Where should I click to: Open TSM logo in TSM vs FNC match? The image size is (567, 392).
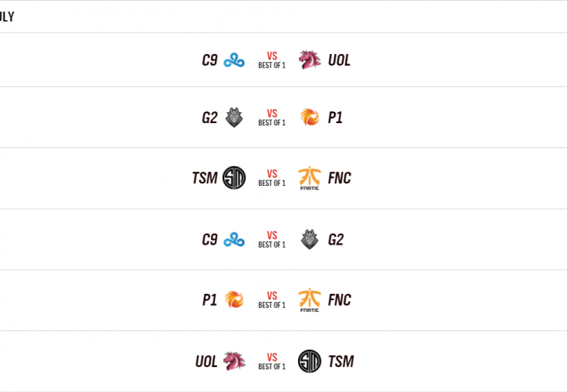pyautogui.click(x=234, y=178)
